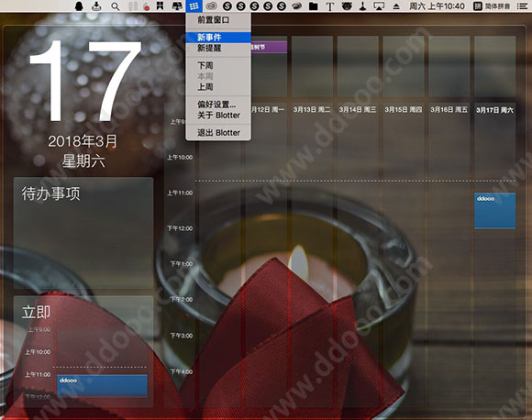Click the Blotter calendar icon in menu bar
Image resolution: width=532 pixels, height=420 pixels.
pyautogui.click(x=194, y=6)
